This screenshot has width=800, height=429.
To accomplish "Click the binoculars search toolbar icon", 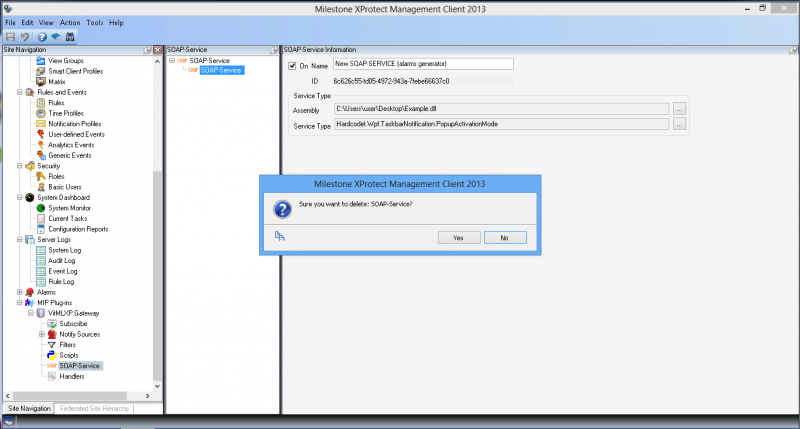I will (70, 37).
